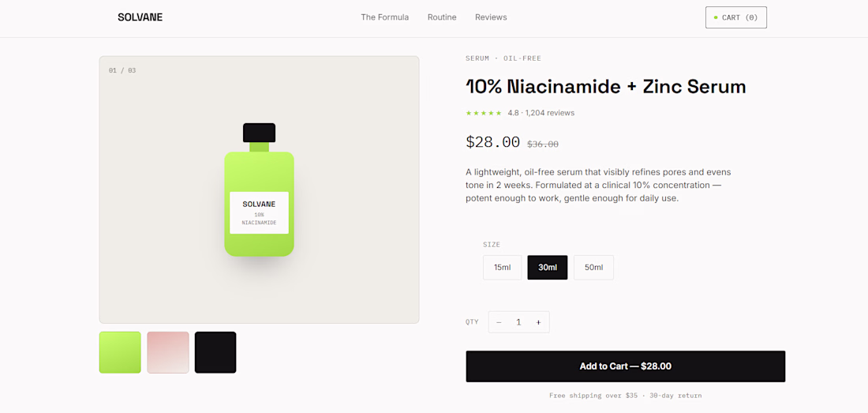Image resolution: width=868 pixels, height=413 pixels.
Task: Decrease quantity with the minus icon
Action: click(x=499, y=322)
